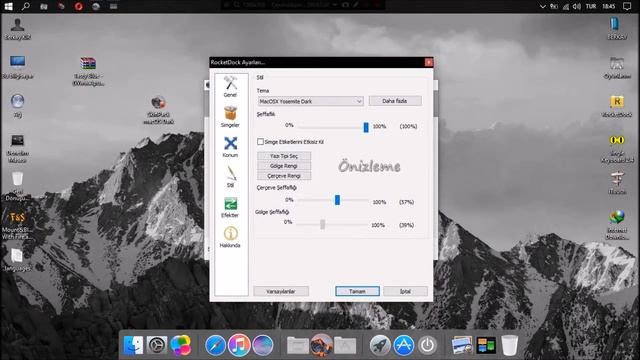Click the taskbar clock 18:45
The image size is (640, 360).
tap(609, 6)
